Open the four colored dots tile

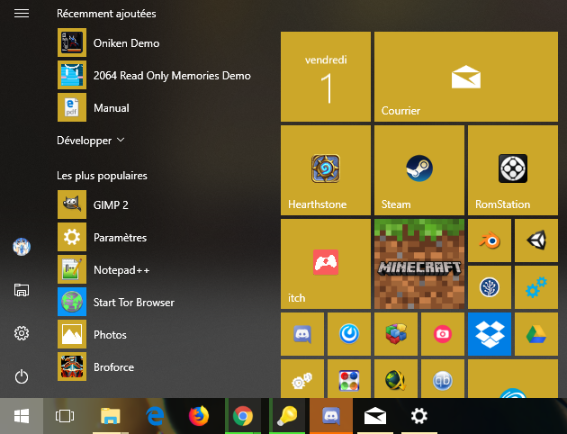[x=349, y=379]
